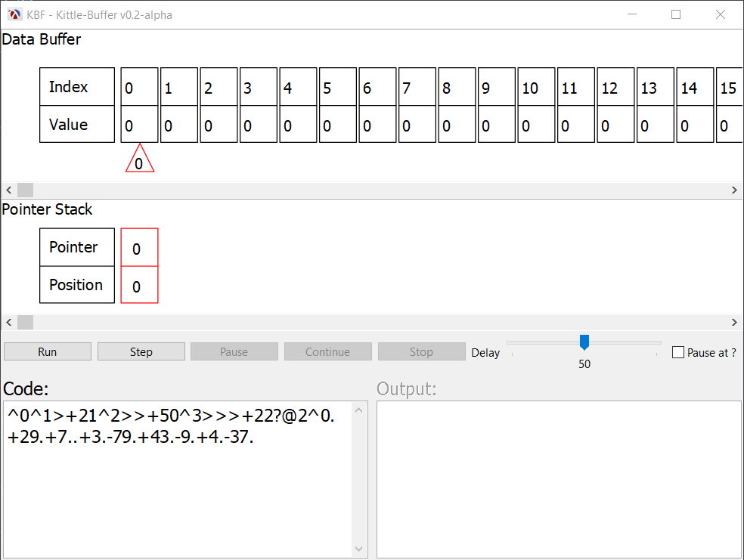The height and width of the screenshot is (560, 744).
Task: Click the Pause button
Action: click(234, 352)
